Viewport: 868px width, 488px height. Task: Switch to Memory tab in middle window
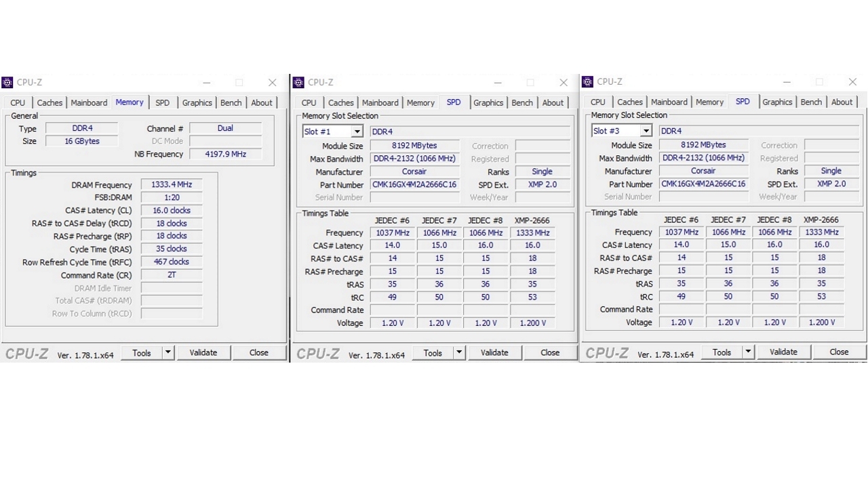tap(420, 103)
